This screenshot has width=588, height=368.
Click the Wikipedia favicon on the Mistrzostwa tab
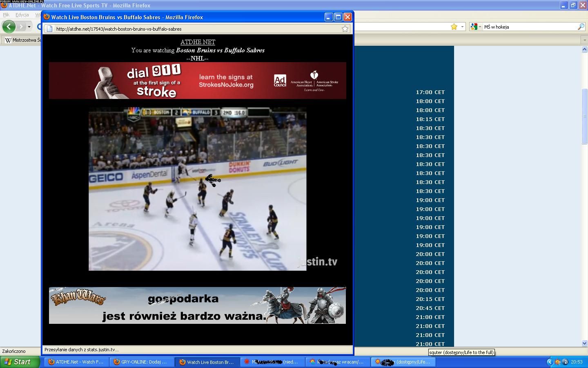coord(8,40)
